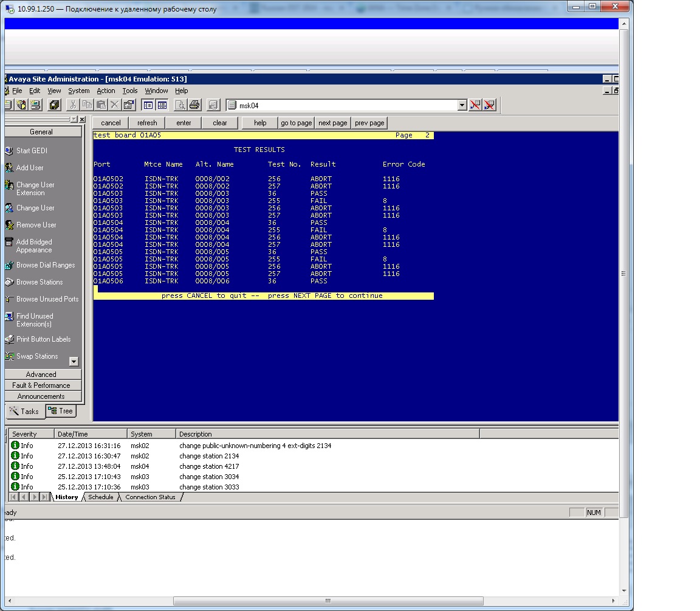The width and height of the screenshot is (700, 611).
Task: Open the Action menu
Action: click(106, 91)
